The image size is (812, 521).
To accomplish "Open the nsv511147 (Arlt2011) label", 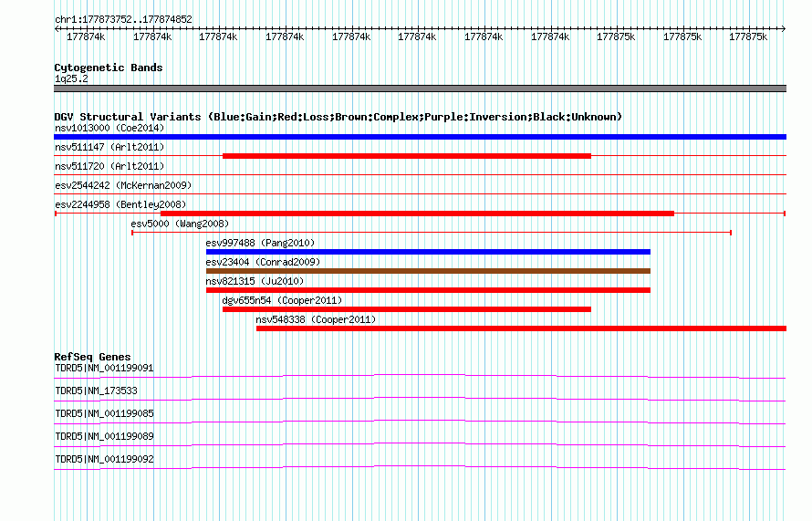I will [x=109, y=147].
